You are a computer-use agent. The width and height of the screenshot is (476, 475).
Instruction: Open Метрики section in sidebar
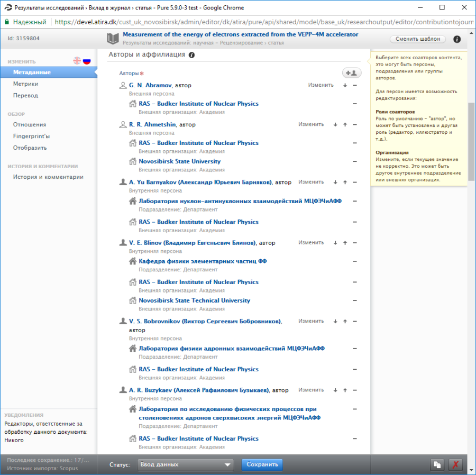pyautogui.click(x=25, y=84)
